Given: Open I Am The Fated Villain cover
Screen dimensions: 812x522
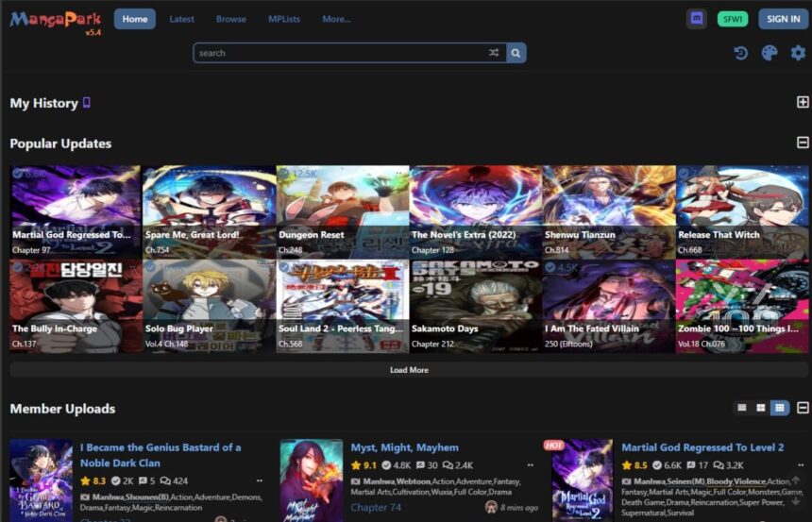Looking at the screenshot, I should pyautogui.click(x=609, y=306).
